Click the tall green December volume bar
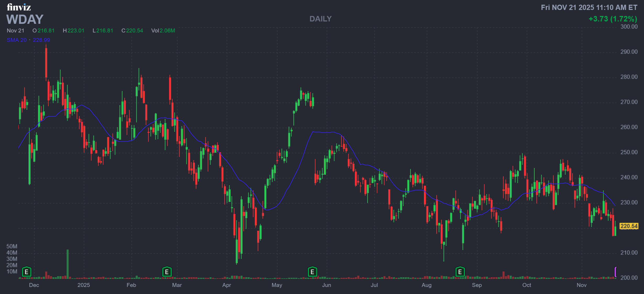Viewport: 644px width, 294px height. 68,264
